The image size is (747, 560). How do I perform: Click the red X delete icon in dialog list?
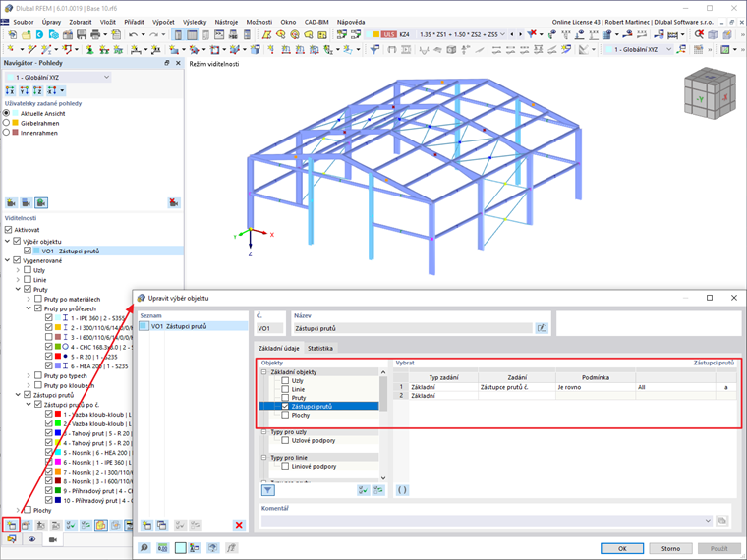click(x=239, y=525)
